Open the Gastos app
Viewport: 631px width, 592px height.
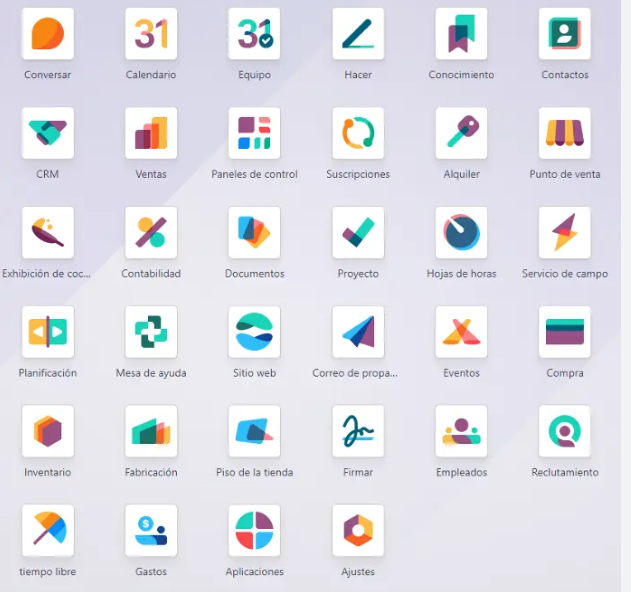(151, 530)
